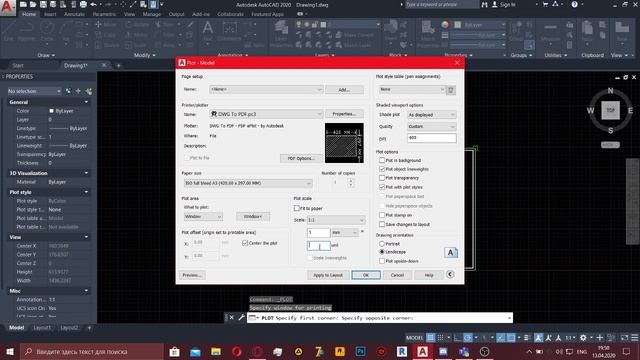Screen dimensions: 640x360
Task: Open the Insert ribbon tab
Action: [x=50, y=14]
